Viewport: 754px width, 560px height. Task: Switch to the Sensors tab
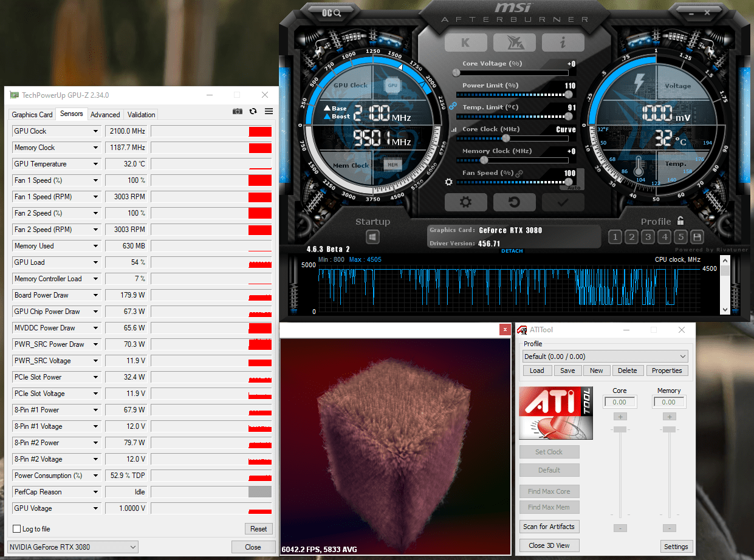[x=72, y=114]
